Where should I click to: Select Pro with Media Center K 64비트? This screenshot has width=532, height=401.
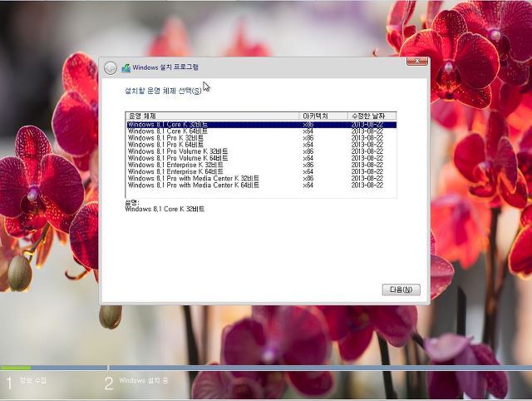click(262, 186)
